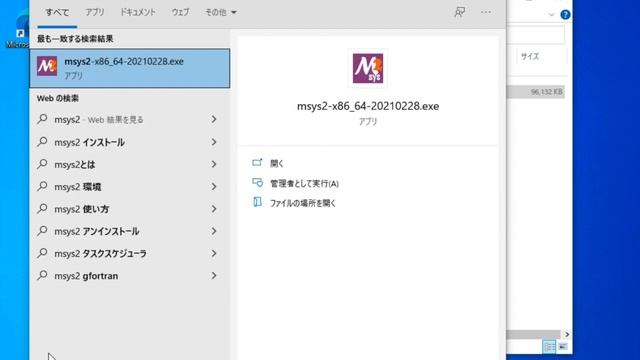
Task: Switch Explorer to details view icon
Action: pyautogui.click(x=549, y=347)
